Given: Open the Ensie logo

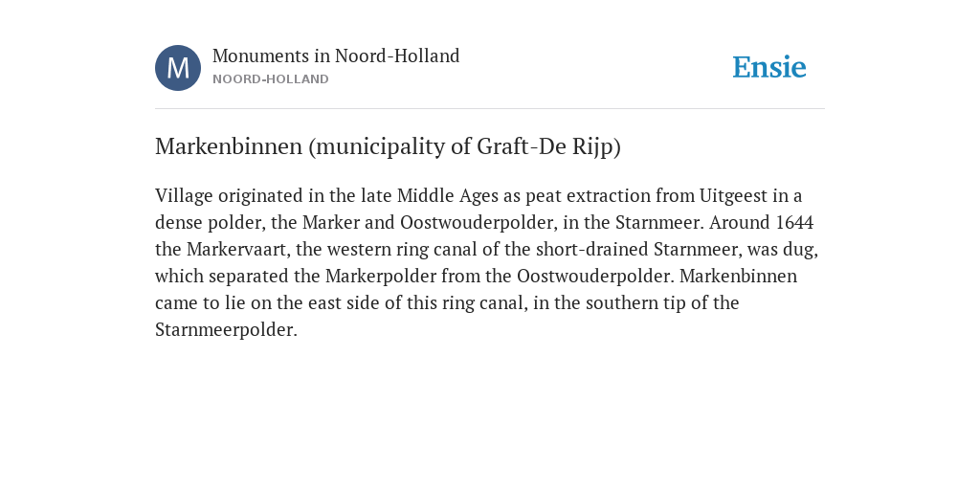Looking at the screenshot, I should (x=769, y=67).
